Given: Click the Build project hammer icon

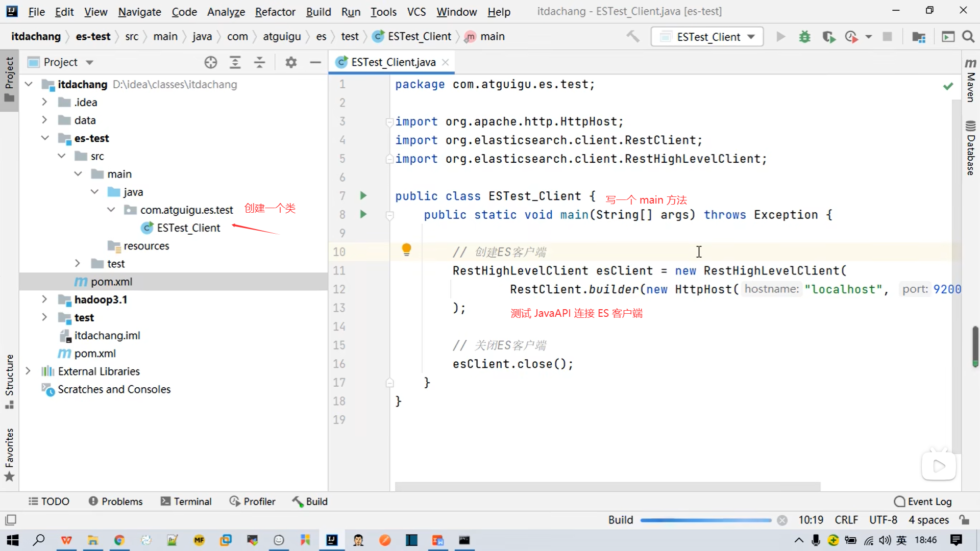Looking at the screenshot, I should pos(633,37).
